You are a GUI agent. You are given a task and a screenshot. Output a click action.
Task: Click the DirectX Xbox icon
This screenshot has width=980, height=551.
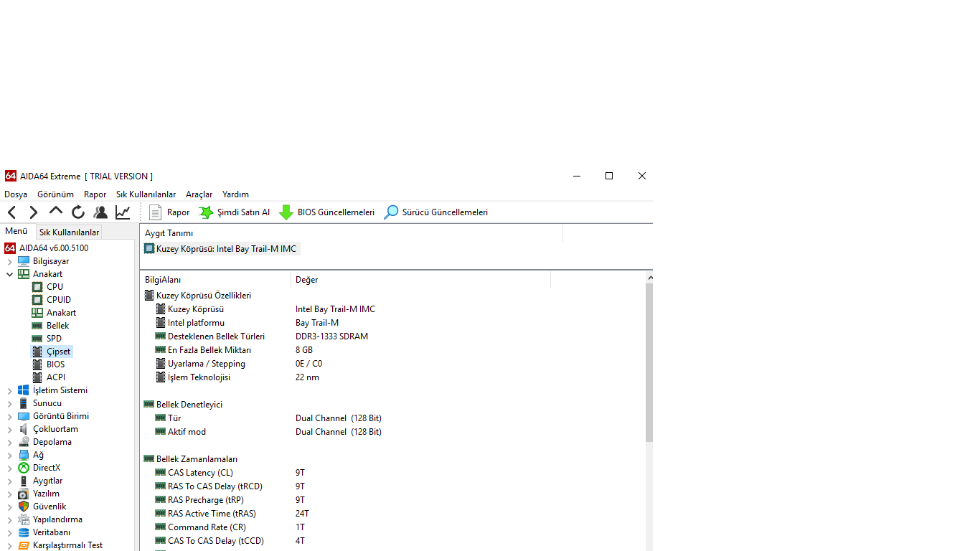(24, 468)
